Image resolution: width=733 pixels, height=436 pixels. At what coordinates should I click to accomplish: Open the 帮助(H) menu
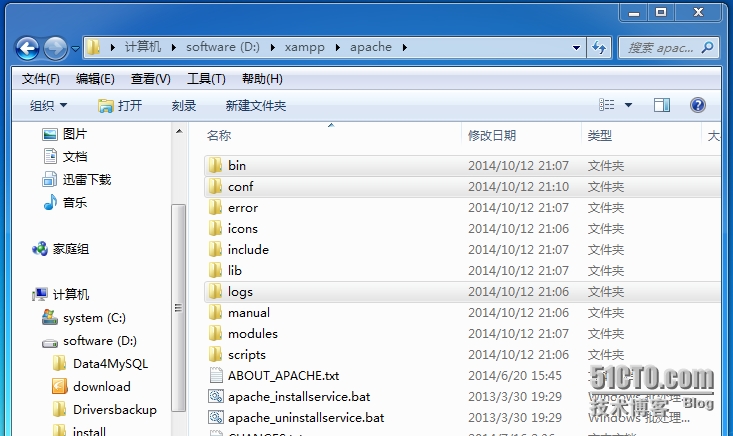click(x=262, y=79)
